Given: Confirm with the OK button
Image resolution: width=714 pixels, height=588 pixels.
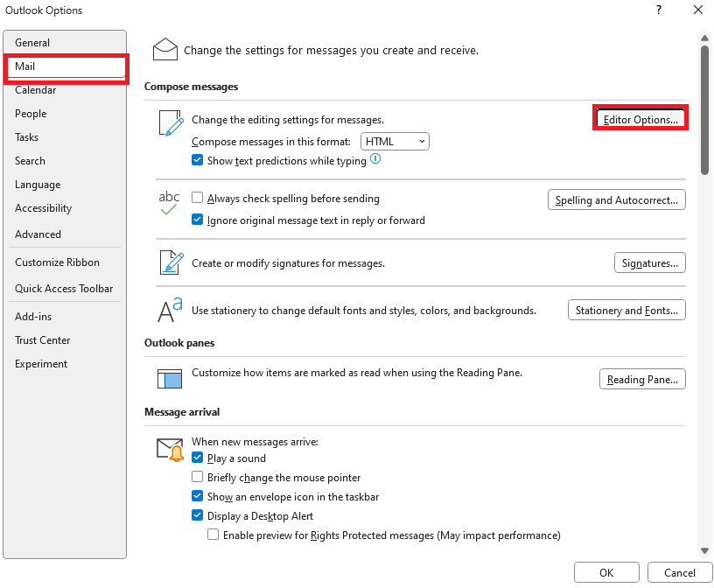Looking at the screenshot, I should click(606, 572).
